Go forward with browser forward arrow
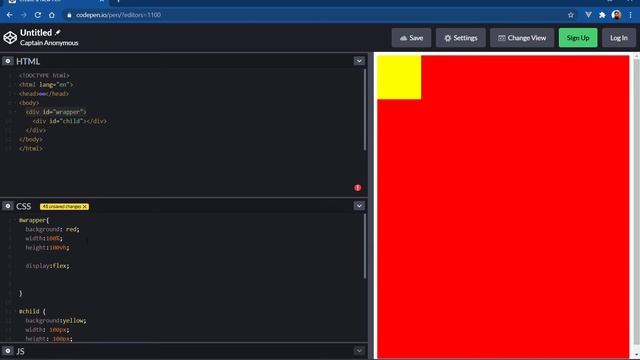 [24, 15]
